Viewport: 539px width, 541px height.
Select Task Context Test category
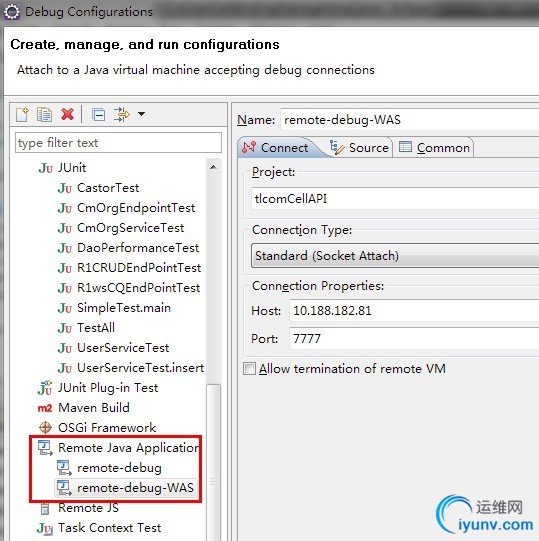point(109,528)
